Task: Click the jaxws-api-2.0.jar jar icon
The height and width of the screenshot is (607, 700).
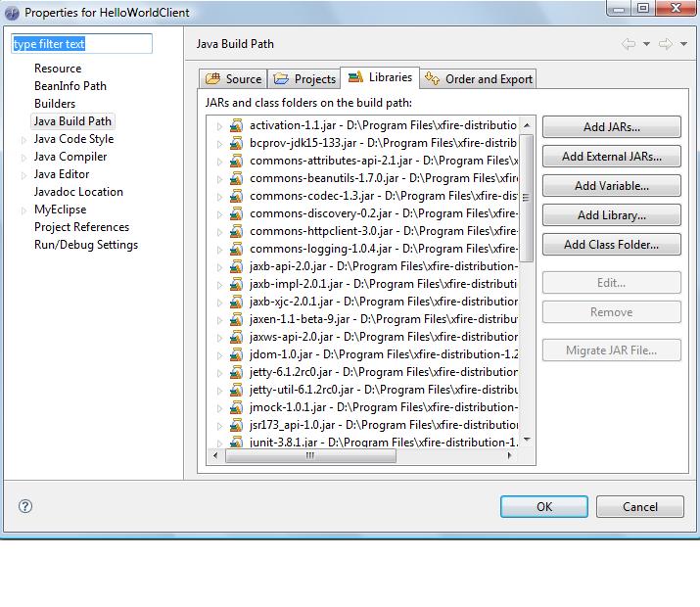Action: [236, 338]
